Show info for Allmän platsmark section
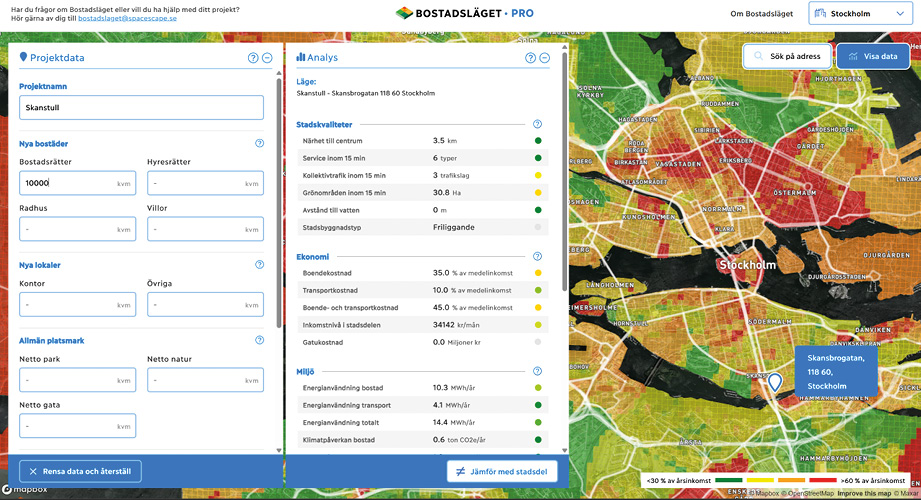 pyautogui.click(x=259, y=341)
